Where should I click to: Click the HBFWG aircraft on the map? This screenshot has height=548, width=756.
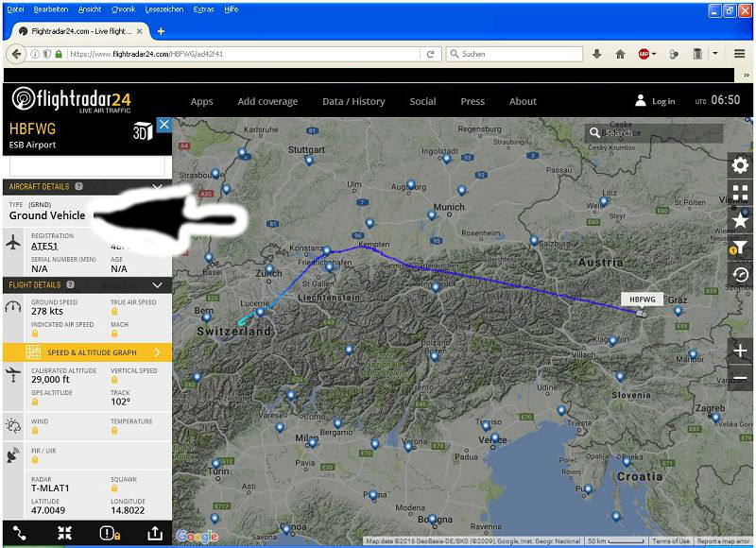(642, 314)
